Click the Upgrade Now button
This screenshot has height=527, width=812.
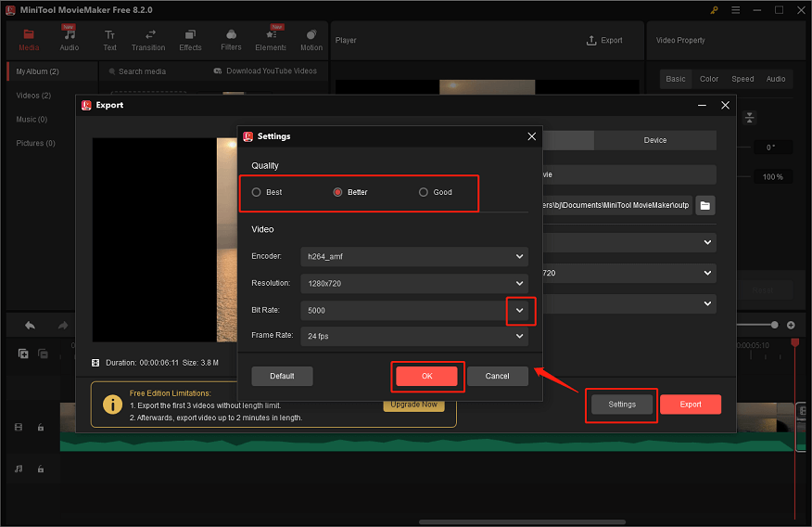[x=413, y=405]
